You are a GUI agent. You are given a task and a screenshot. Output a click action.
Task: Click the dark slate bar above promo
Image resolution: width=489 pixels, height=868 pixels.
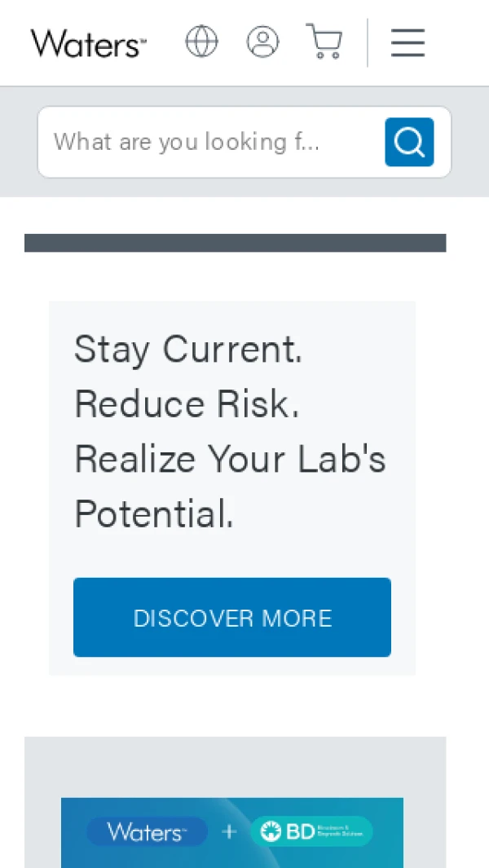point(235,243)
